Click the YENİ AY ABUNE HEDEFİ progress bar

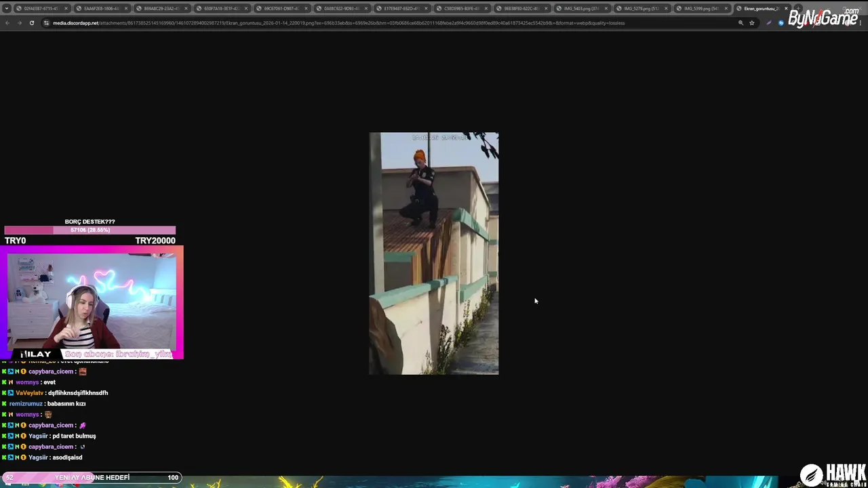92,478
